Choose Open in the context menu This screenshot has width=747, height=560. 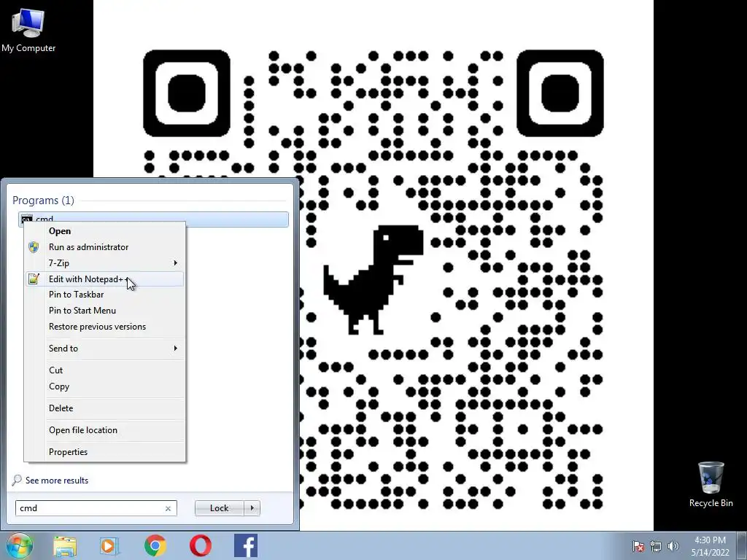click(x=104, y=231)
